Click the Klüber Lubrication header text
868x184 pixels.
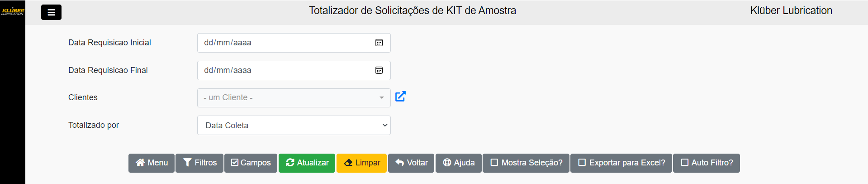tap(791, 11)
